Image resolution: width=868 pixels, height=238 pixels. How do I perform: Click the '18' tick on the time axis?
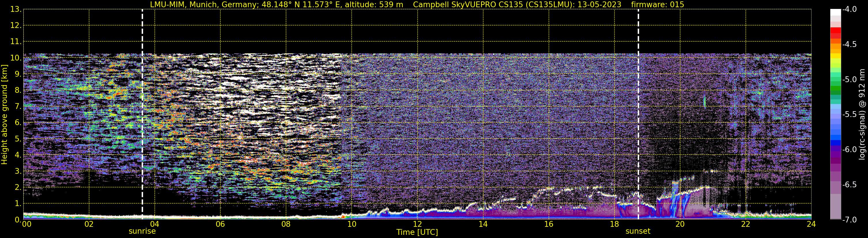click(615, 224)
